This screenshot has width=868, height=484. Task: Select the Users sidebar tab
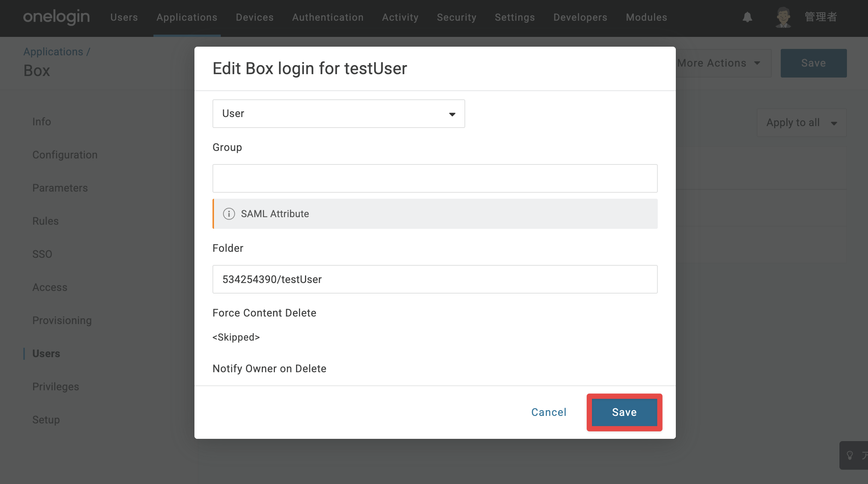point(46,353)
